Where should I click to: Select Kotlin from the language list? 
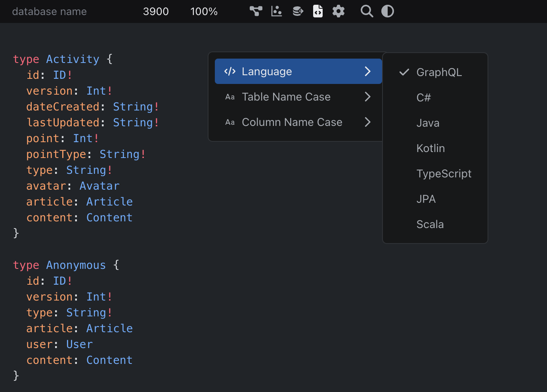coord(430,148)
